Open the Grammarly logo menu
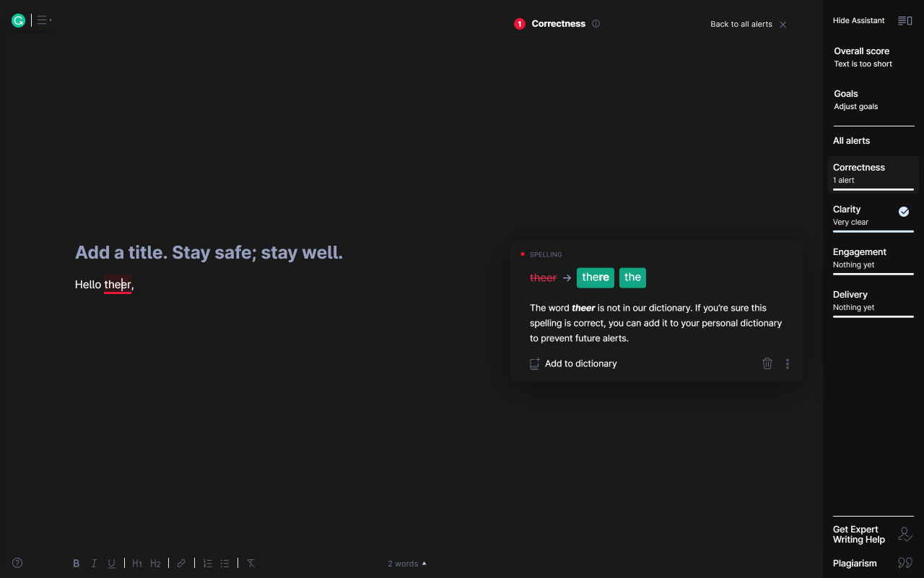 [x=17, y=20]
